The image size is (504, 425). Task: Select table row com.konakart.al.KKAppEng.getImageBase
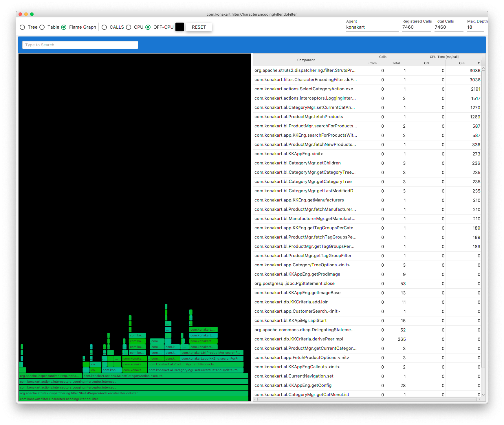367,293
